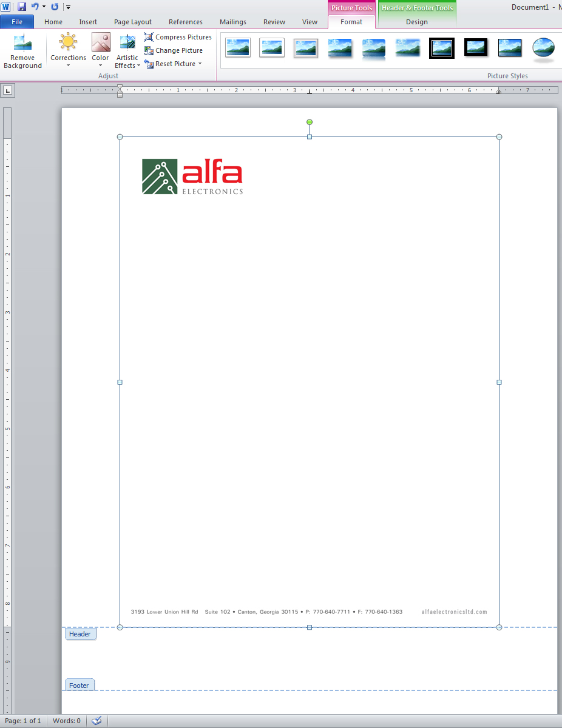Open the Customize Quick Access Toolbar dropdown
Viewport: 562px width, 728px height.
click(x=68, y=7)
